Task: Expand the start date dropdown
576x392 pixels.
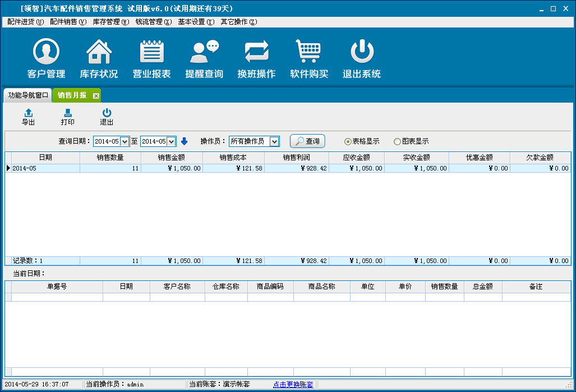Action: tap(125, 141)
